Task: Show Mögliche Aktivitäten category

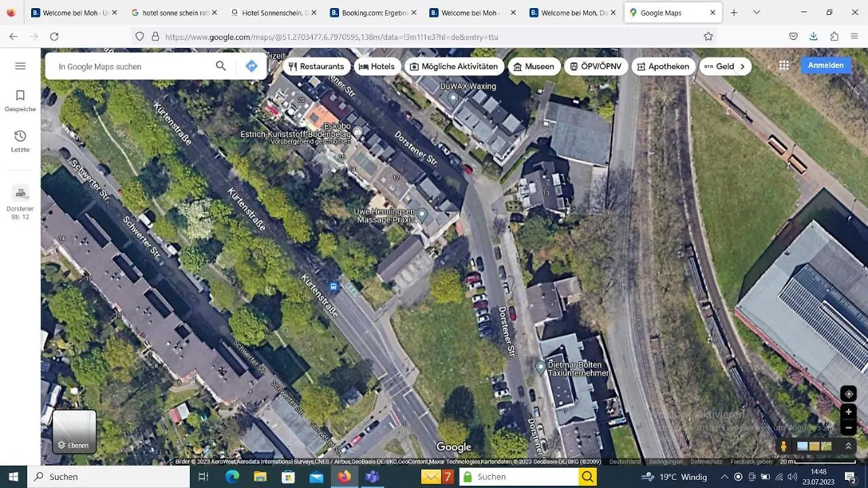Action: [454, 66]
